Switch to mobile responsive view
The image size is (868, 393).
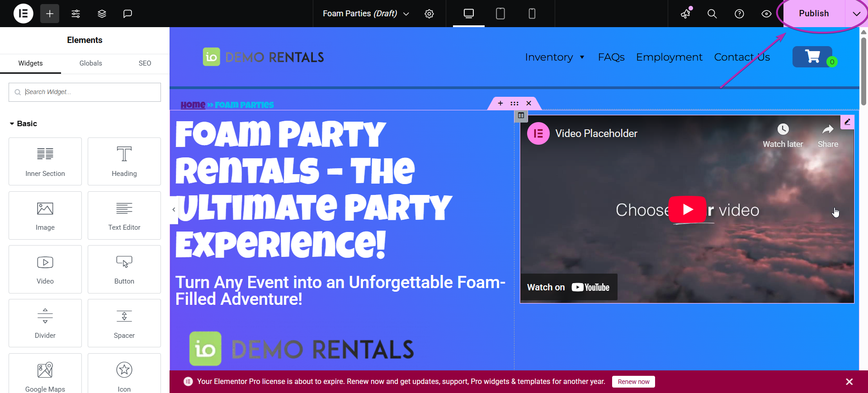click(x=532, y=14)
